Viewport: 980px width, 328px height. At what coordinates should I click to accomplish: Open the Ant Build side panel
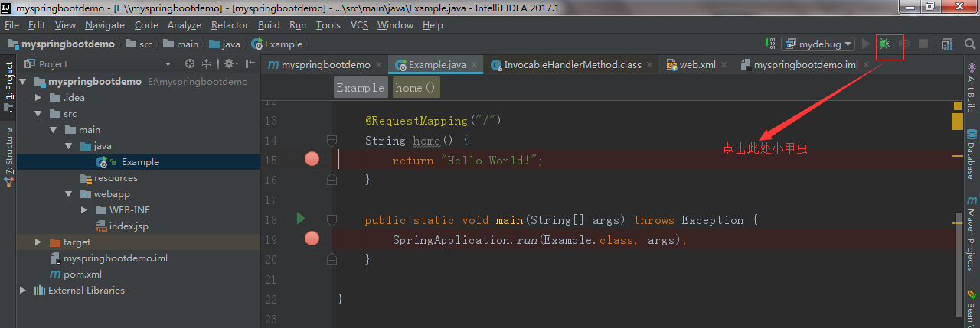971,88
